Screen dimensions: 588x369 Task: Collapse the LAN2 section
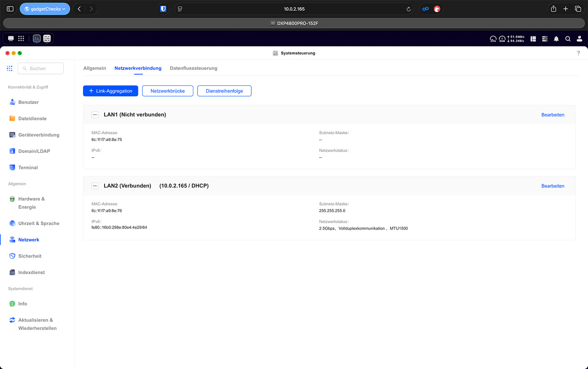pyautogui.click(x=95, y=186)
